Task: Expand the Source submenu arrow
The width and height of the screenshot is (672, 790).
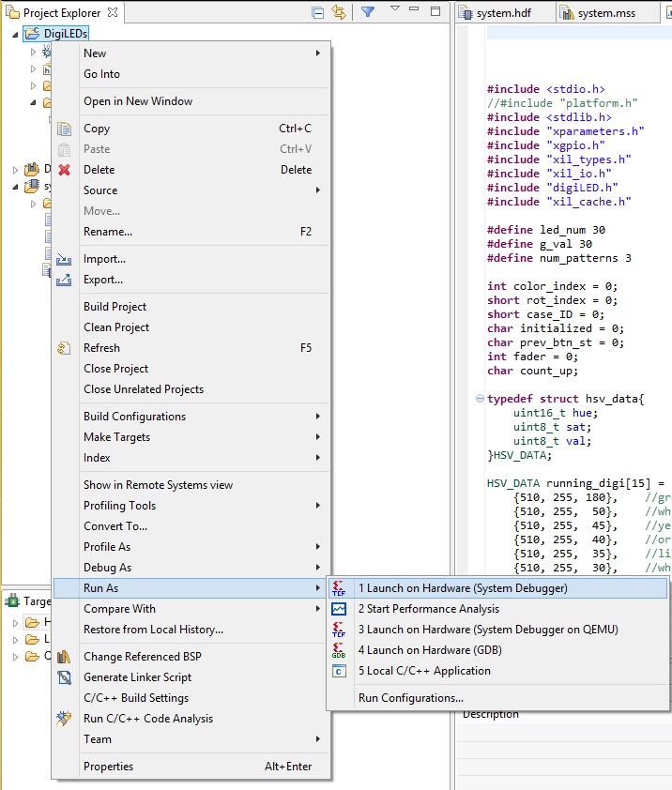Action: pyautogui.click(x=317, y=190)
